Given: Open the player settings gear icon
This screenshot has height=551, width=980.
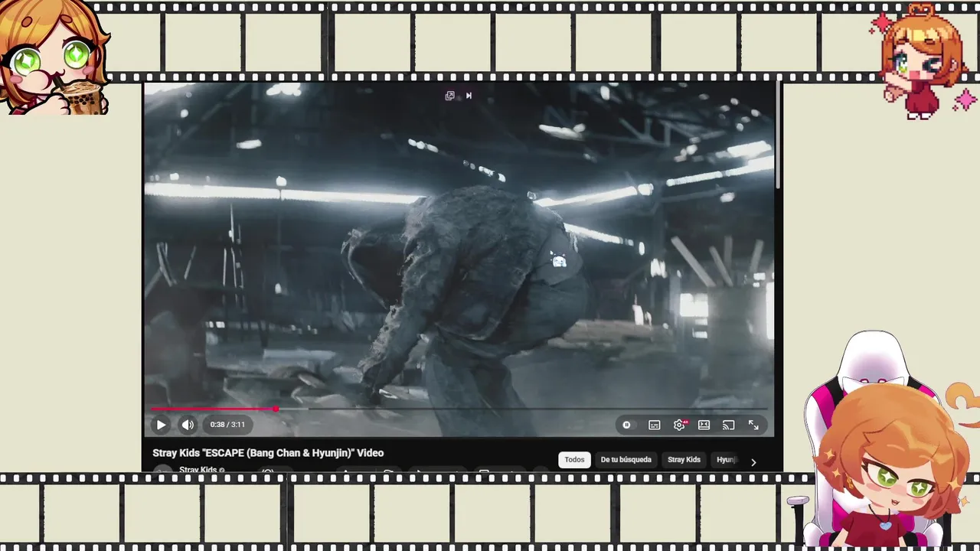Looking at the screenshot, I should point(679,425).
